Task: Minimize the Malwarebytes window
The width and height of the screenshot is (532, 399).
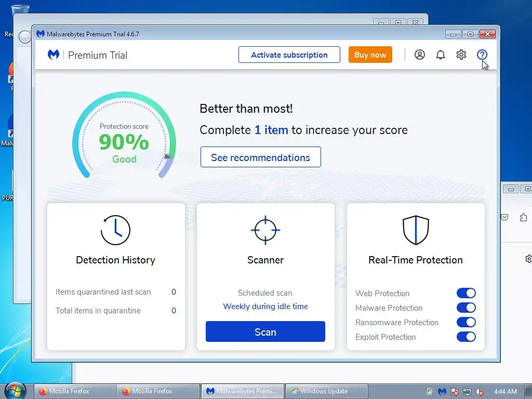Action: (x=453, y=34)
